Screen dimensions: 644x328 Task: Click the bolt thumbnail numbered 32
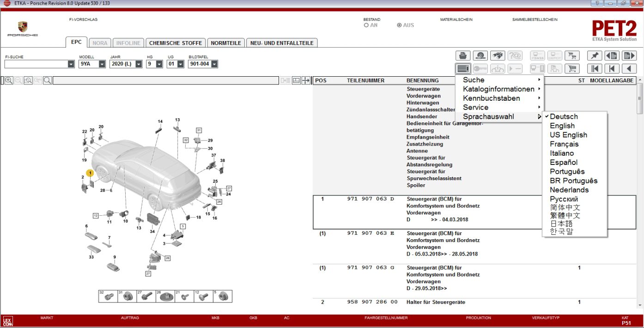[x=108, y=296]
